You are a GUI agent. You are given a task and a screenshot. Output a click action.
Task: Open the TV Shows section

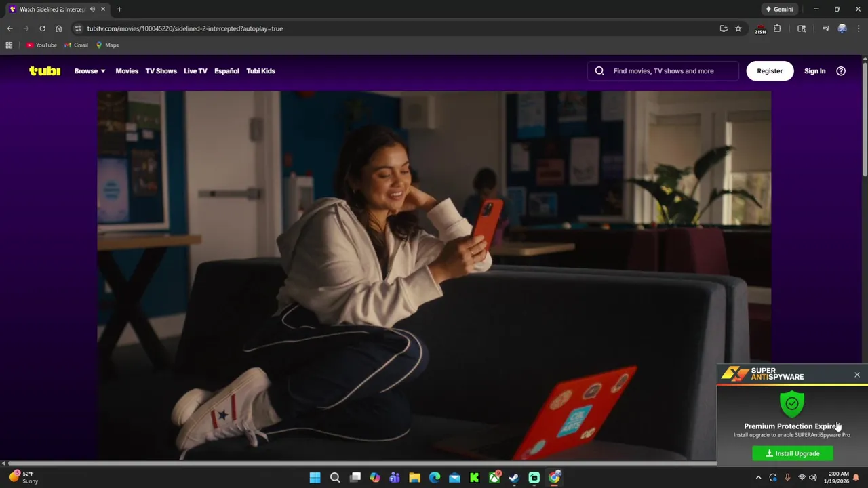[161, 70]
